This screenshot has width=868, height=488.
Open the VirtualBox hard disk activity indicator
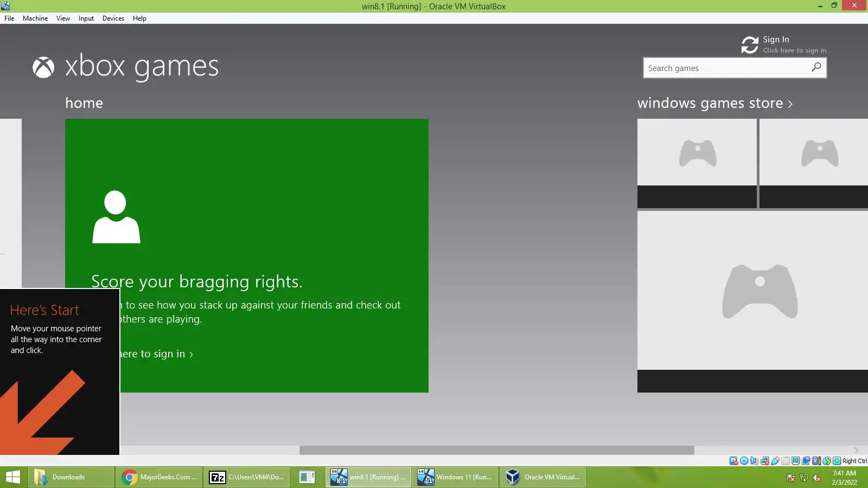click(733, 461)
